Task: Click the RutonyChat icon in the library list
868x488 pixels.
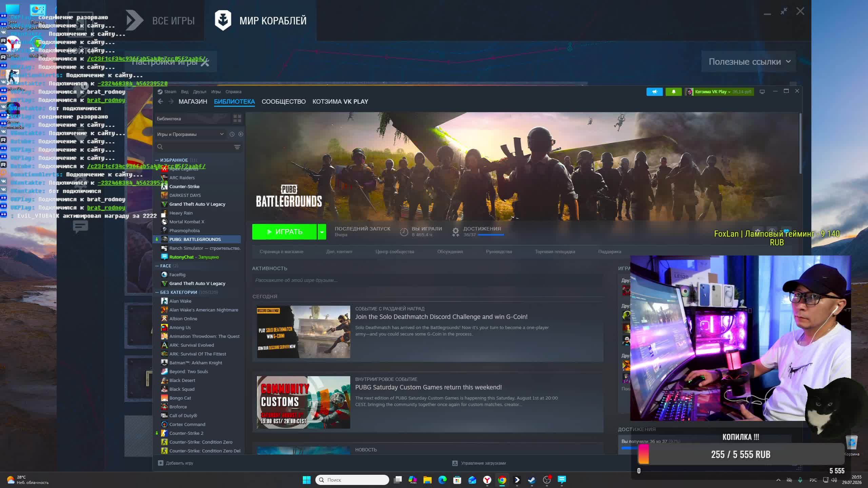Action: 164,257
